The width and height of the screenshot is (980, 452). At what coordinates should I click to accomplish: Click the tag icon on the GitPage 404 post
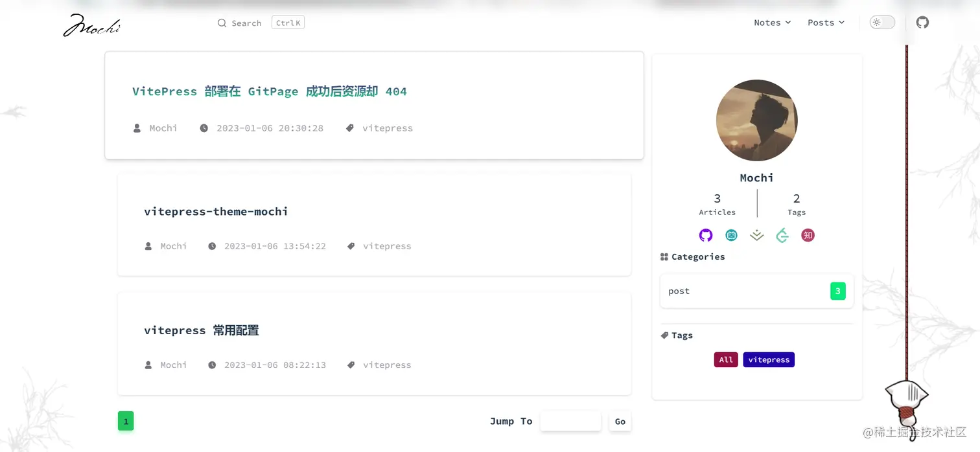[x=350, y=128]
